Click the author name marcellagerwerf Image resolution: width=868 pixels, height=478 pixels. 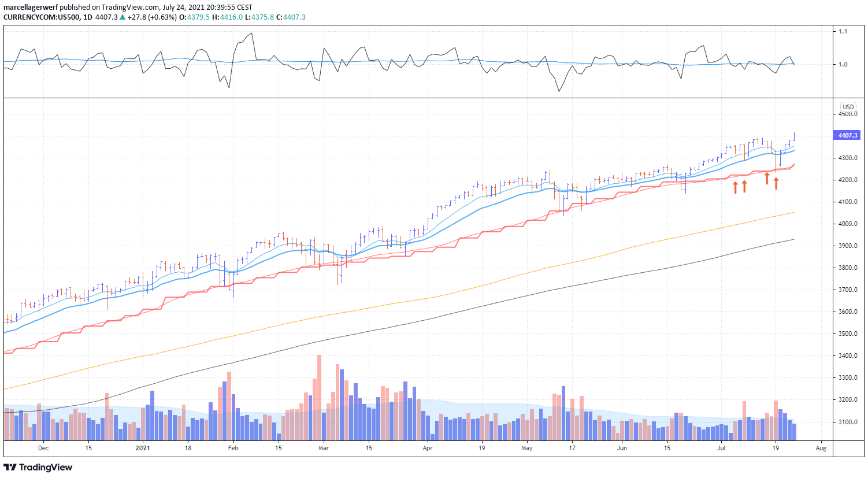[31, 8]
